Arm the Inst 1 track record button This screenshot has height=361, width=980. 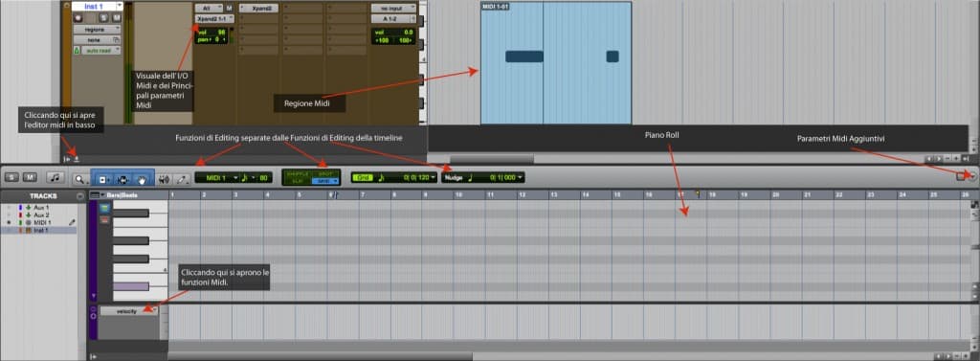pos(78,18)
